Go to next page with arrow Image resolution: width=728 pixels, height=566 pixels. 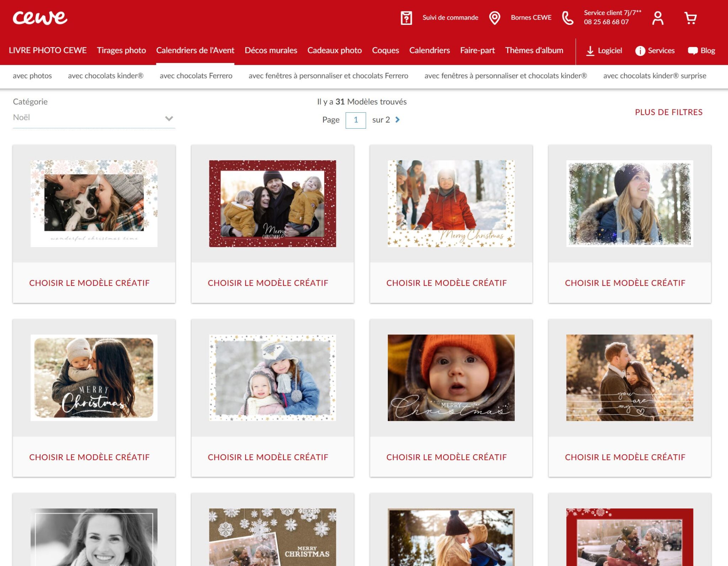coord(397,120)
